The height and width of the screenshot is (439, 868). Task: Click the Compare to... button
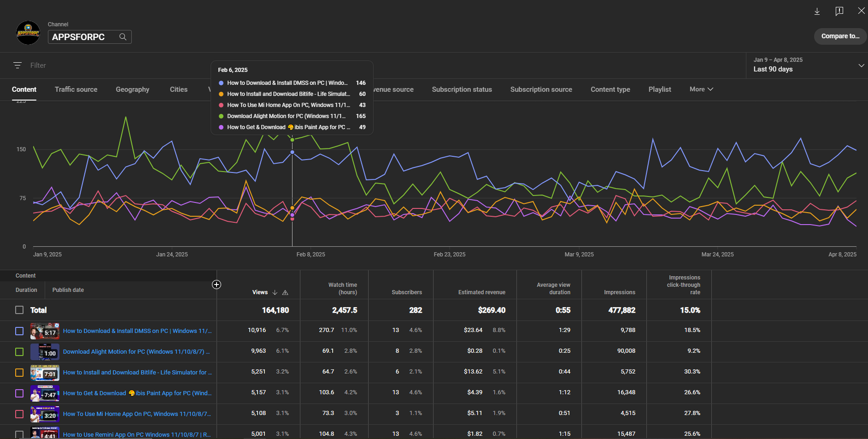click(840, 36)
